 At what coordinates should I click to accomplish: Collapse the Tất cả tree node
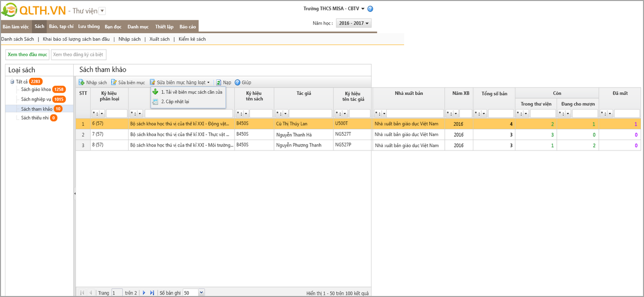tap(12, 82)
